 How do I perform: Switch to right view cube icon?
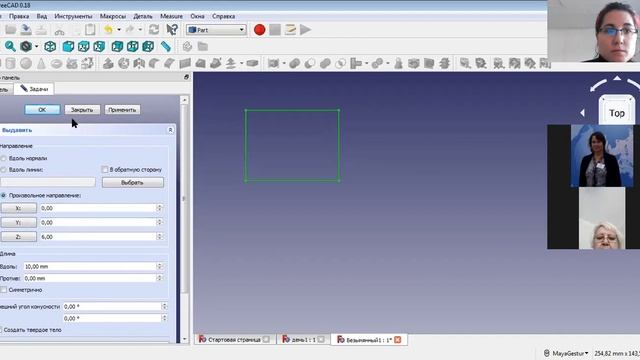tap(99, 47)
